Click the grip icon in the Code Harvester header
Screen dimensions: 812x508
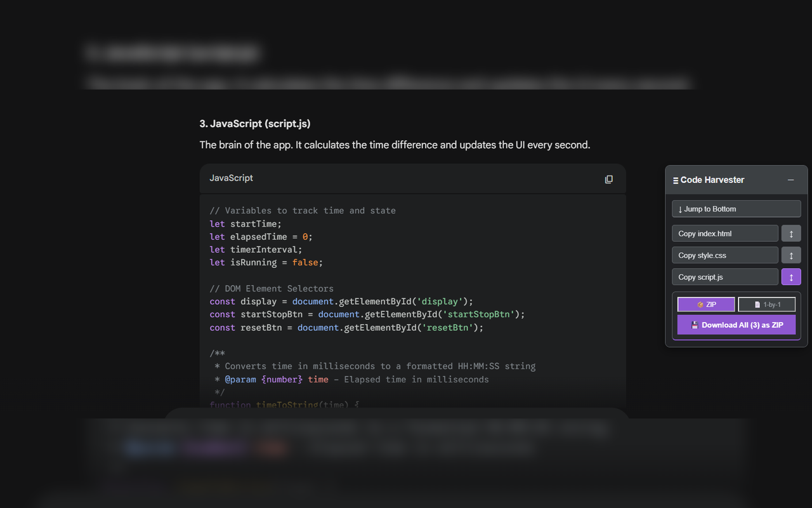[x=674, y=180]
